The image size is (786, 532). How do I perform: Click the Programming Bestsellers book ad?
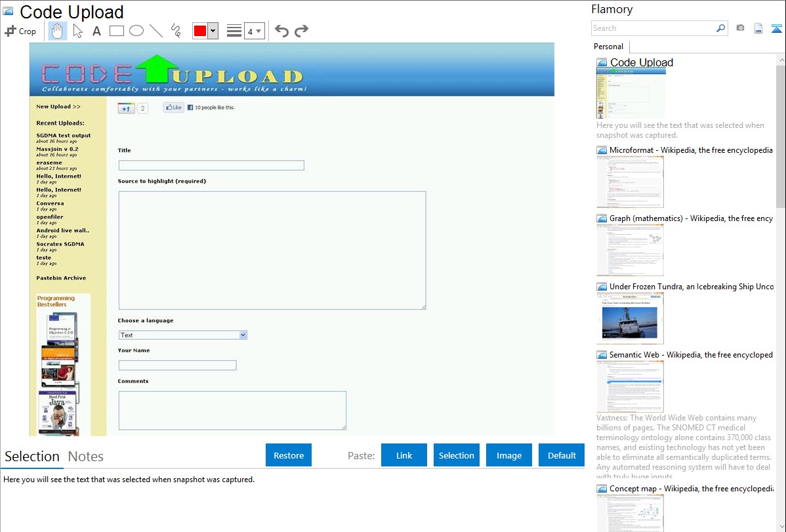click(64, 365)
